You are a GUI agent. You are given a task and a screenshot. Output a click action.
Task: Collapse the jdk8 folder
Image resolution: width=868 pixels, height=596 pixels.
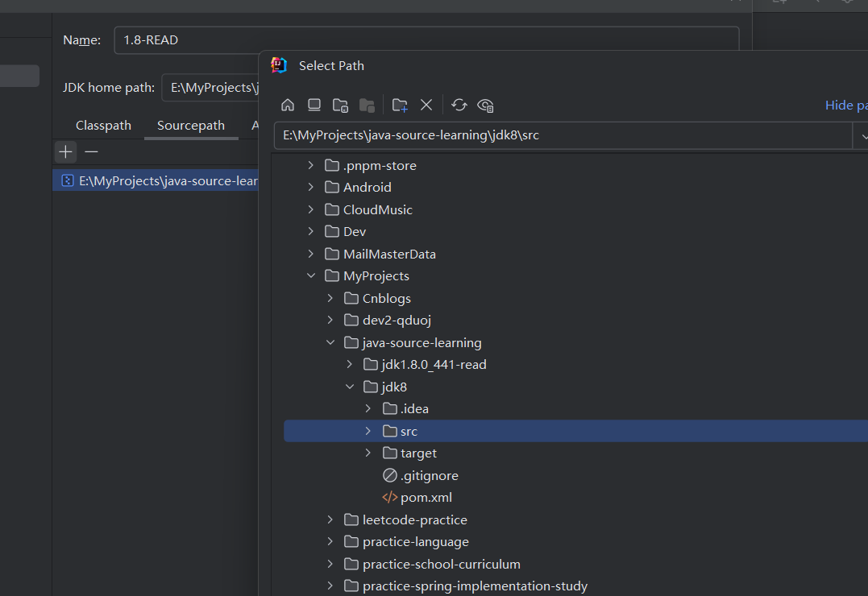pyautogui.click(x=350, y=387)
